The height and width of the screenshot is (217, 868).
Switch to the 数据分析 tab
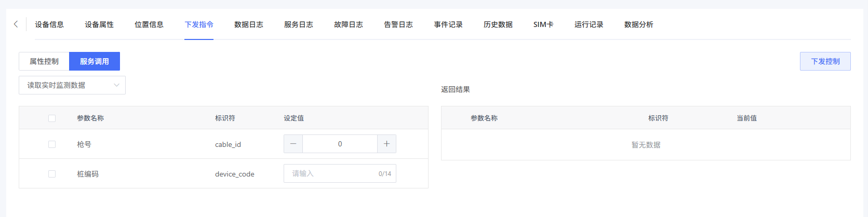639,24
